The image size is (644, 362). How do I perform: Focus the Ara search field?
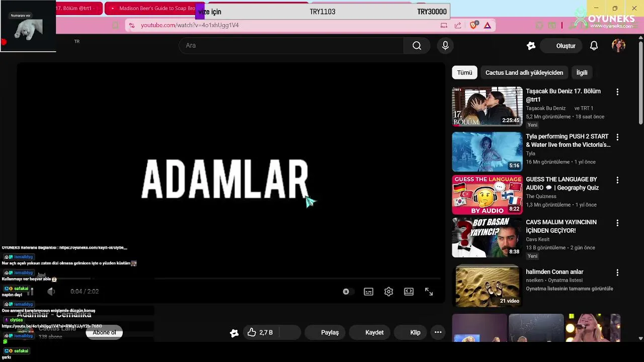(x=292, y=46)
